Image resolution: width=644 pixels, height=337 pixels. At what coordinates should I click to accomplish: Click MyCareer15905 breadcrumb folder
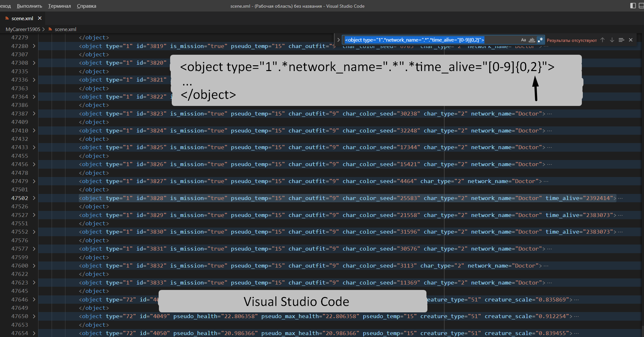(23, 29)
